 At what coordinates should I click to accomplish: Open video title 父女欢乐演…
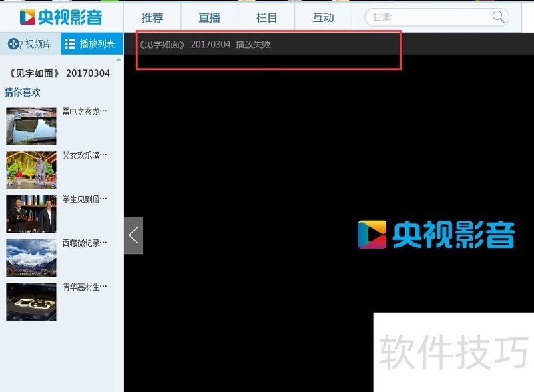tap(85, 155)
